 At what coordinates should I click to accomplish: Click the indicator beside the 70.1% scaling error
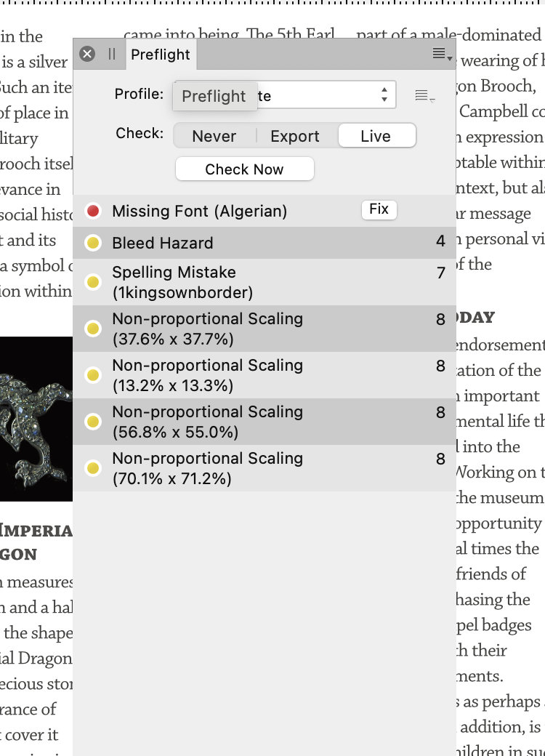tap(92, 468)
